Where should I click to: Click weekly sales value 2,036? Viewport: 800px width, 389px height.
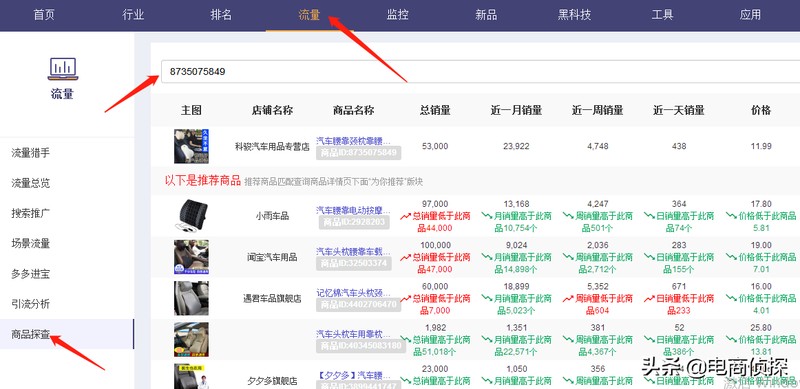click(597, 246)
